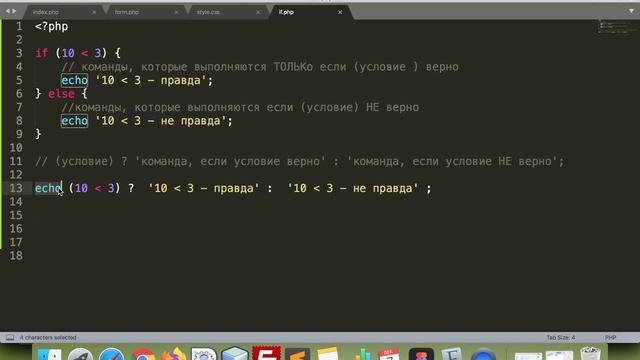The width and height of the screenshot is (640, 360).
Task: Open the Tab Size: 4 menu
Action: click(x=560, y=338)
